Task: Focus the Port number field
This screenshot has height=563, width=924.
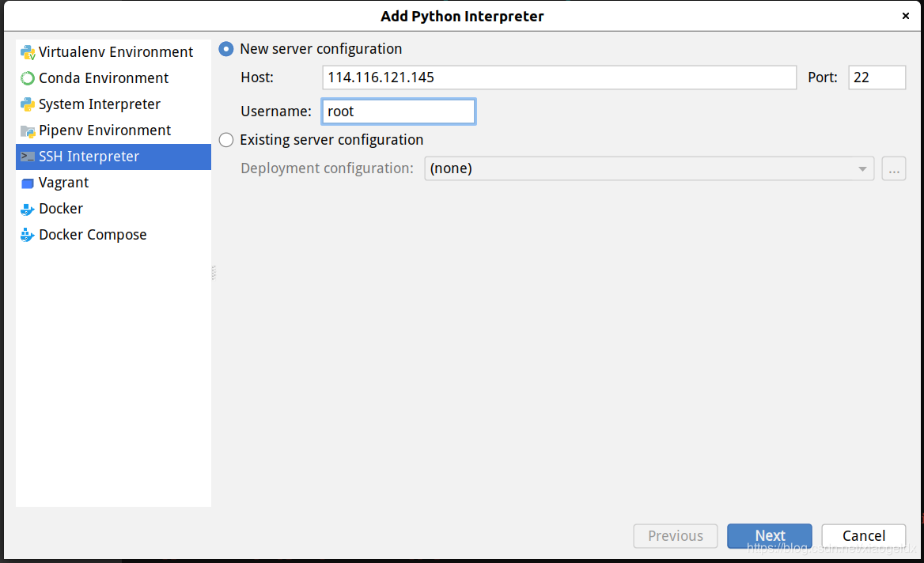Action: point(877,77)
